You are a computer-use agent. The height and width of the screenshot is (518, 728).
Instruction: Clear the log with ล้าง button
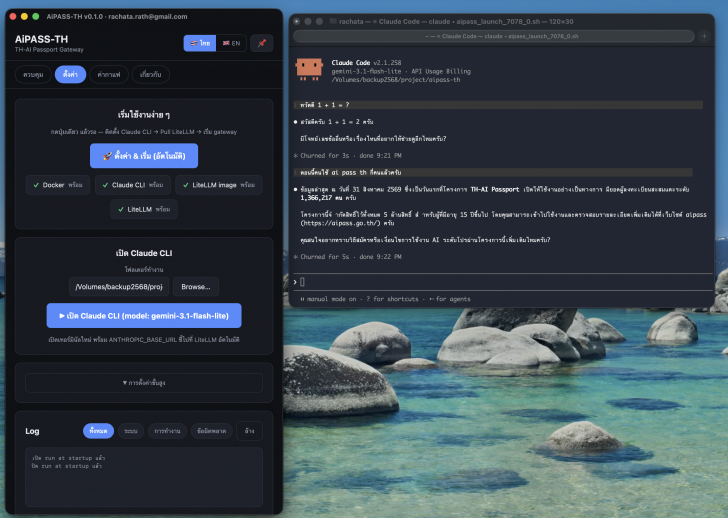tap(249, 431)
